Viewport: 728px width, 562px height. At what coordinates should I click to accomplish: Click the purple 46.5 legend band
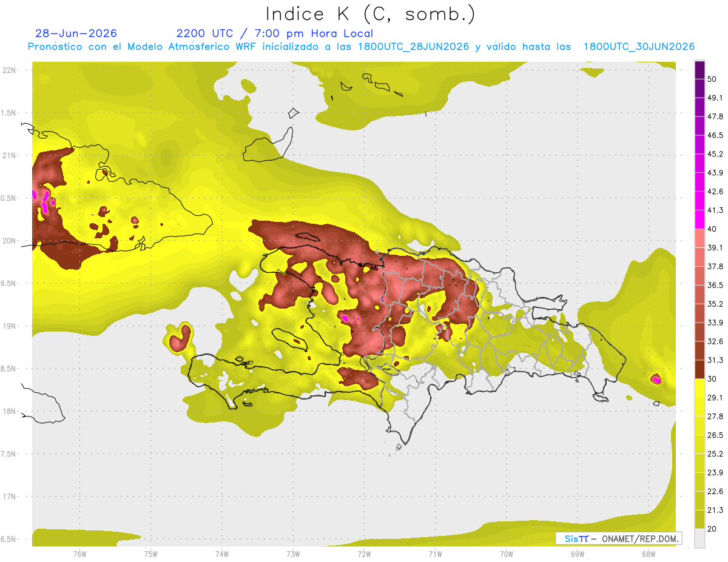[x=699, y=126]
